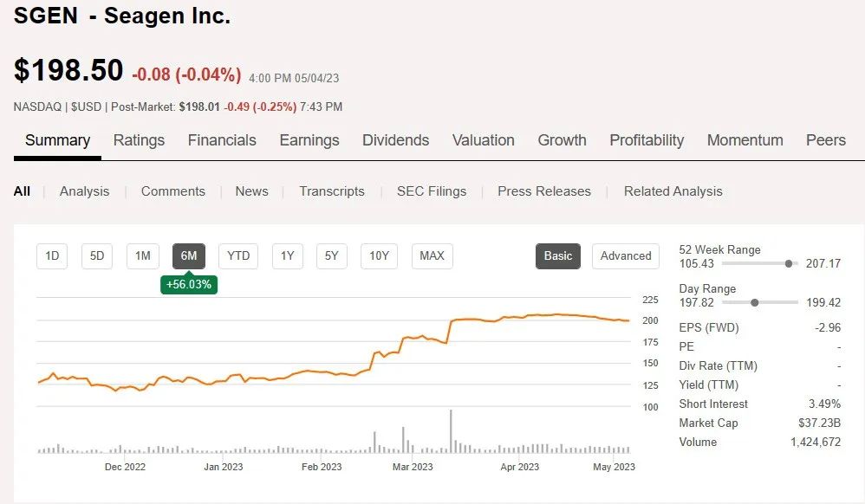Screen dimensions: 865x504
Task: Set chart range to MAX
Action: pyautogui.click(x=432, y=255)
